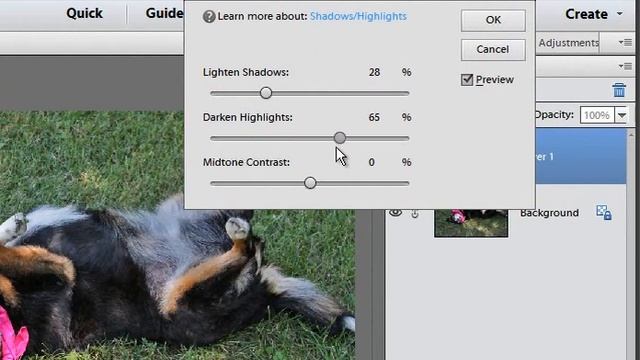The height and width of the screenshot is (360, 640).
Task: Select the Lighten Shadows value 28
Action: 374,72
